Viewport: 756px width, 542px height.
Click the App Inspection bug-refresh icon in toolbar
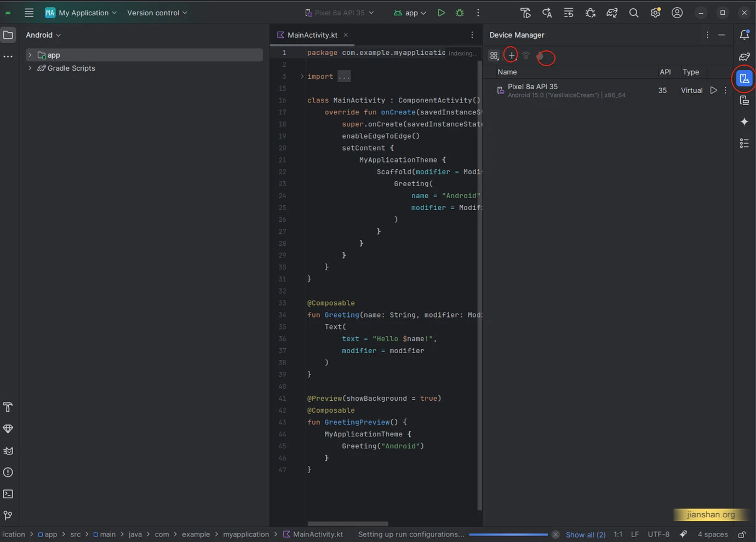pyautogui.click(x=591, y=13)
